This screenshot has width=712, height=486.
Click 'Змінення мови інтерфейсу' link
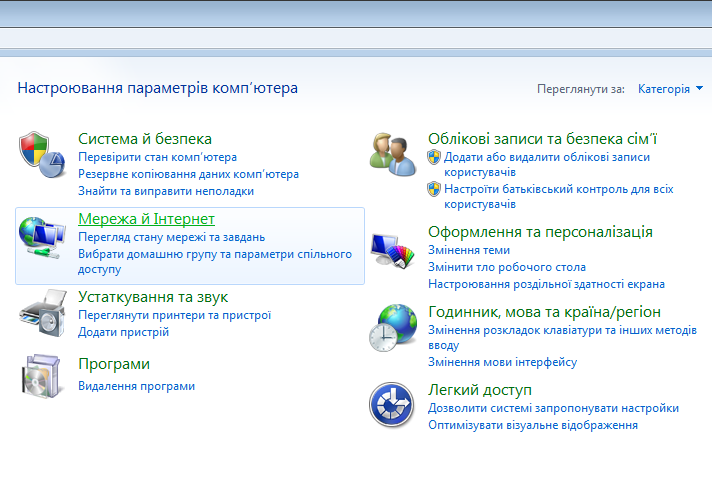click(502, 362)
